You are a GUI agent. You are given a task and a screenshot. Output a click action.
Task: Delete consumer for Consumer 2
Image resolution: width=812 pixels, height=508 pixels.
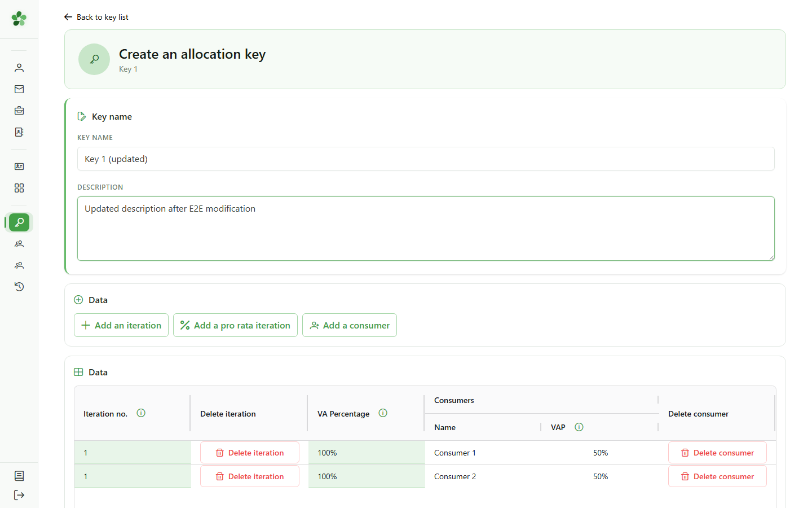click(717, 476)
